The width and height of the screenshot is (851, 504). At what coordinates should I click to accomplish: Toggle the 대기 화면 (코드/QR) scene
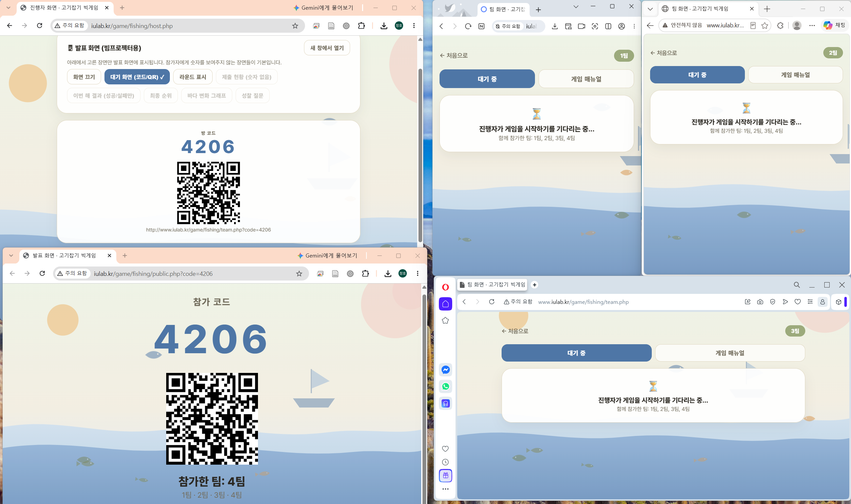pos(137,77)
